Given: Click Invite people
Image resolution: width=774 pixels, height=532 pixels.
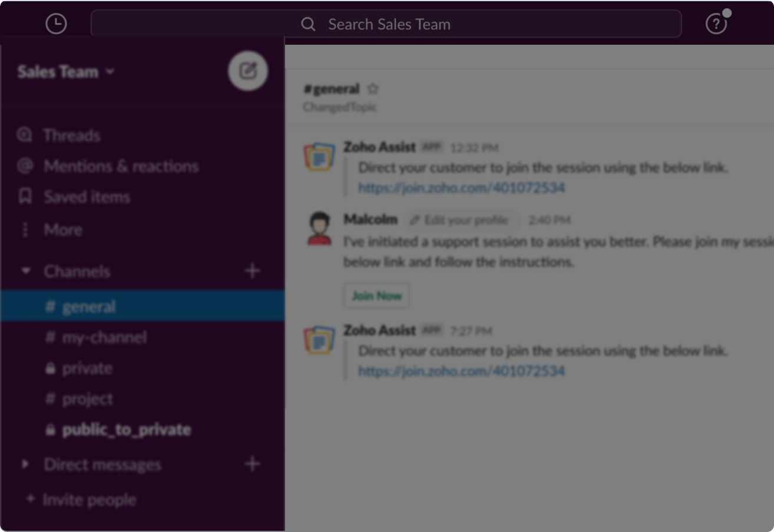Looking at the screenshot, I should click(x=89, y=499).
